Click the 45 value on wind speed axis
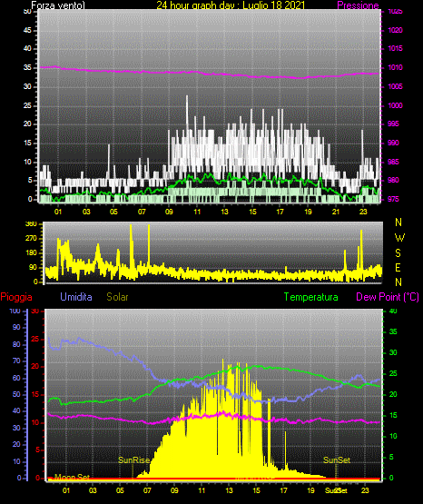This screenshot has width=423, height=504. (x=27, y=30)
